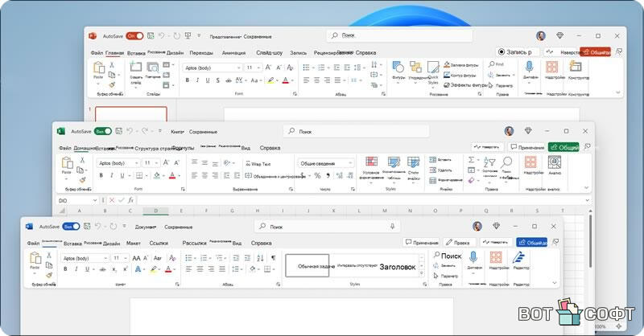The height and width of the screenshot is (336, 644).
Task: Click the Designer icon in PowerPoint
Action: (x=576, y=67)
